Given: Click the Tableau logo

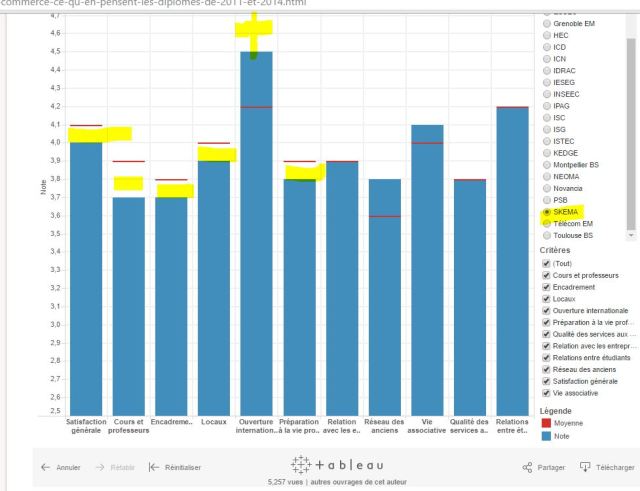Looking at the screenshot, I should pyautogui.click(x=337, y=465).
